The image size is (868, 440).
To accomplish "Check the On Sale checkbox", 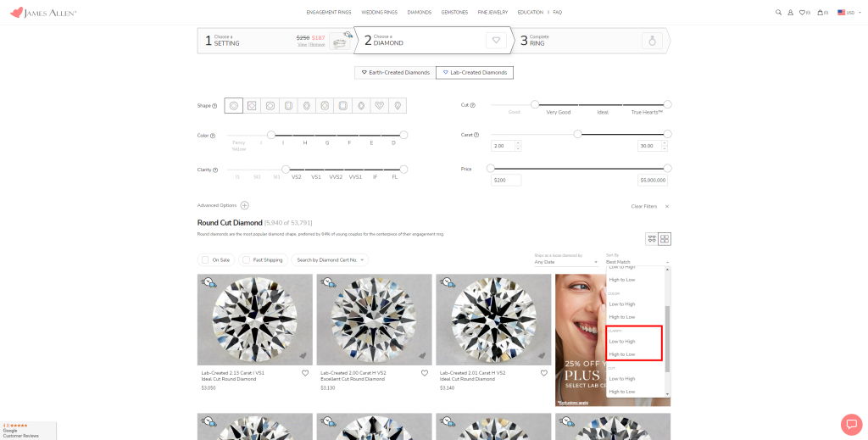I will (x=205, y=259).
